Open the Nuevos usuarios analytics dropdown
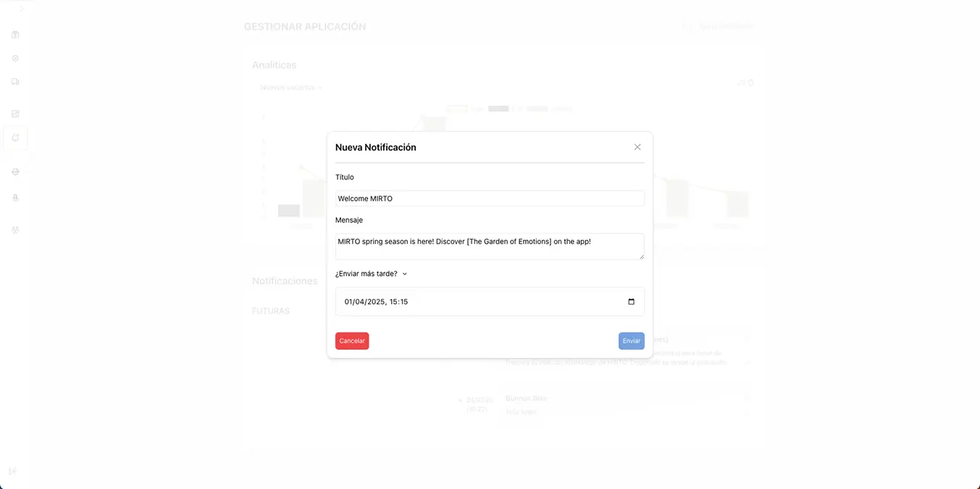 tap(290, 88)
